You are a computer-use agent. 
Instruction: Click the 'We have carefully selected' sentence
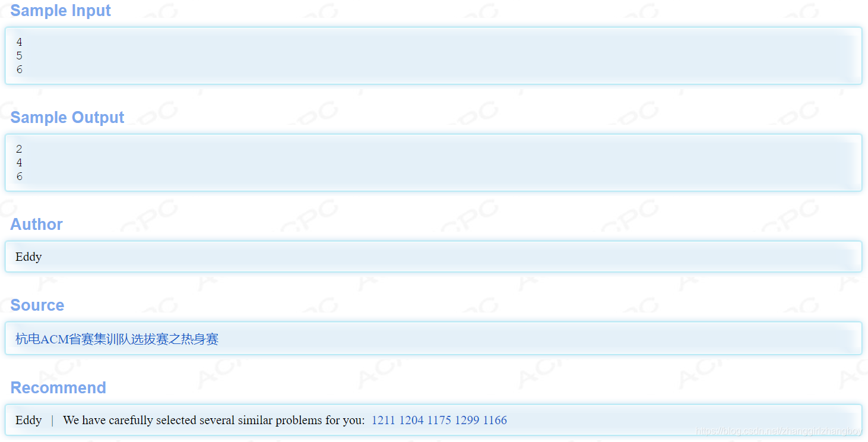(x=214, y=421)
